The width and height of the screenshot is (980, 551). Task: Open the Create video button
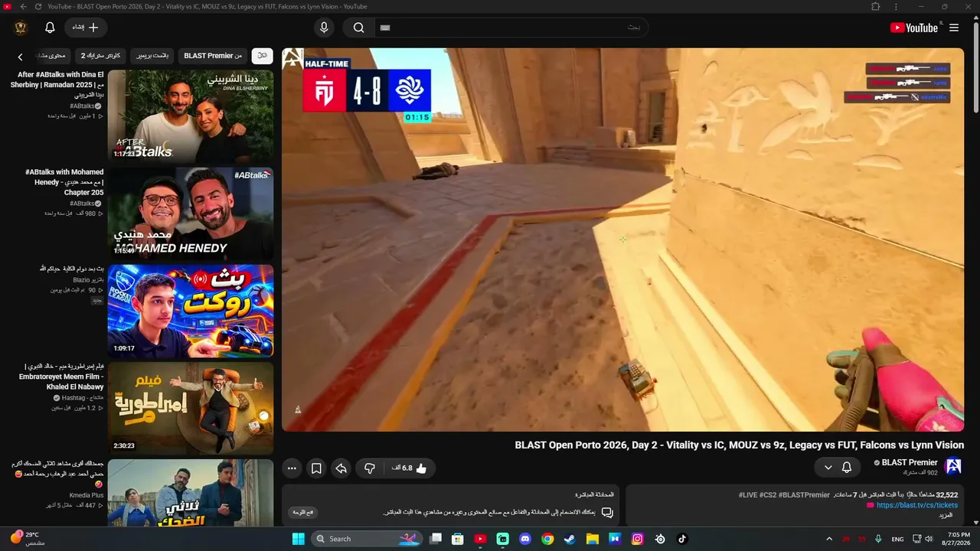click(x=86, y=28)
